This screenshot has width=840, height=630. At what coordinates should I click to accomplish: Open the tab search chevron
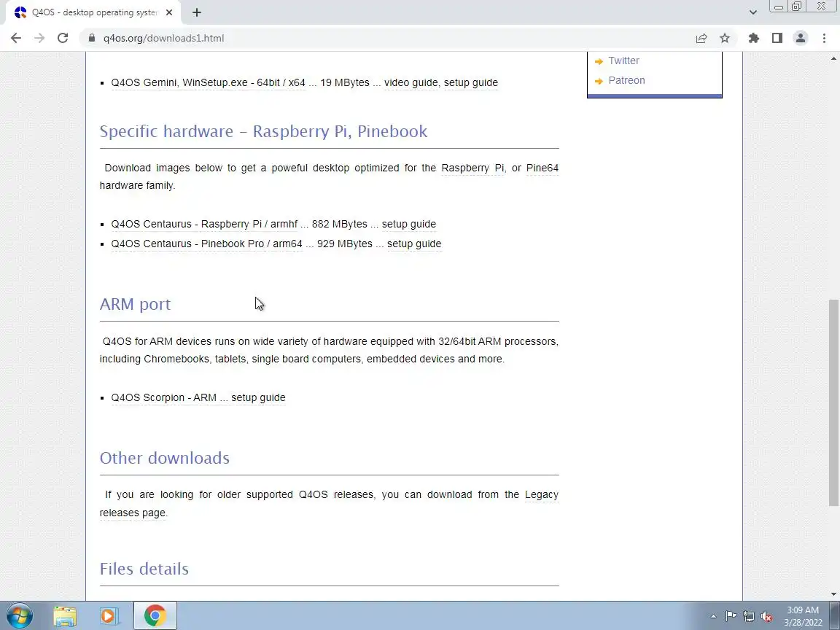(752, 12)
